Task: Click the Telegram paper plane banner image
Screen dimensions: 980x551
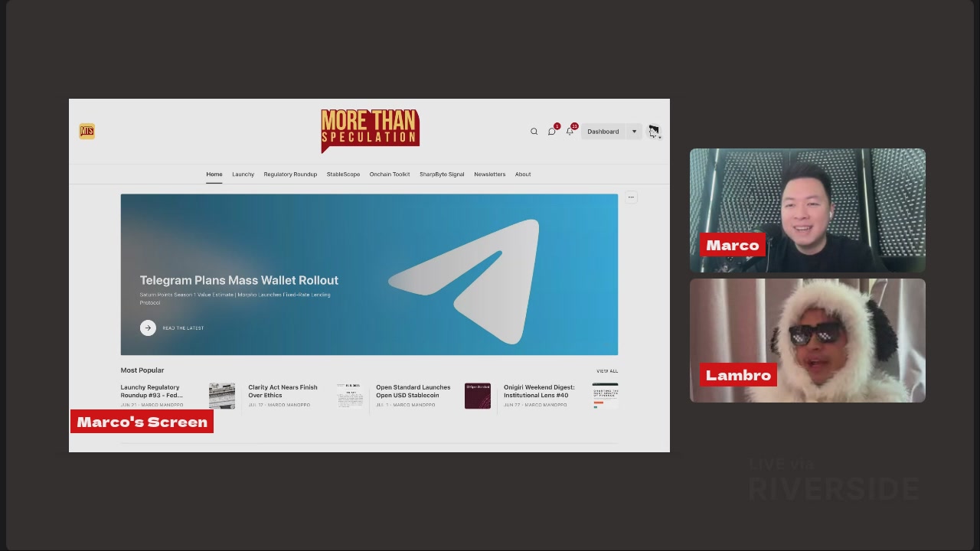Action: tap(464, 281)
